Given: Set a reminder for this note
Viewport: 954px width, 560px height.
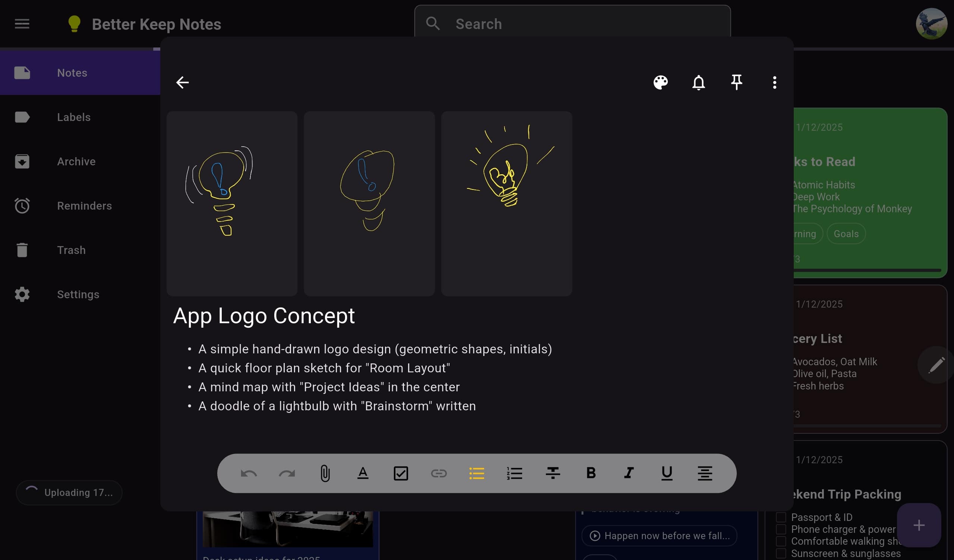Looking at the screenshot, I should point(698,82).
